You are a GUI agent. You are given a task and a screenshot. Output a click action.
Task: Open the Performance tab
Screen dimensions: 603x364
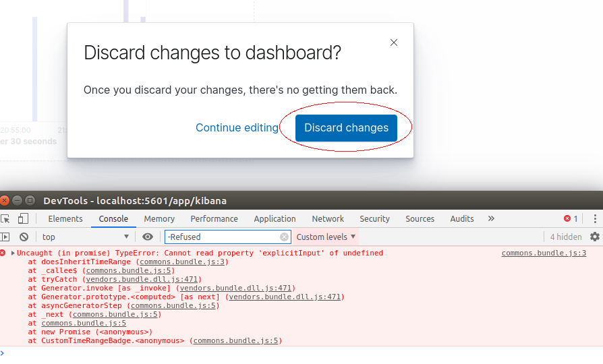(x=214, y=218)
